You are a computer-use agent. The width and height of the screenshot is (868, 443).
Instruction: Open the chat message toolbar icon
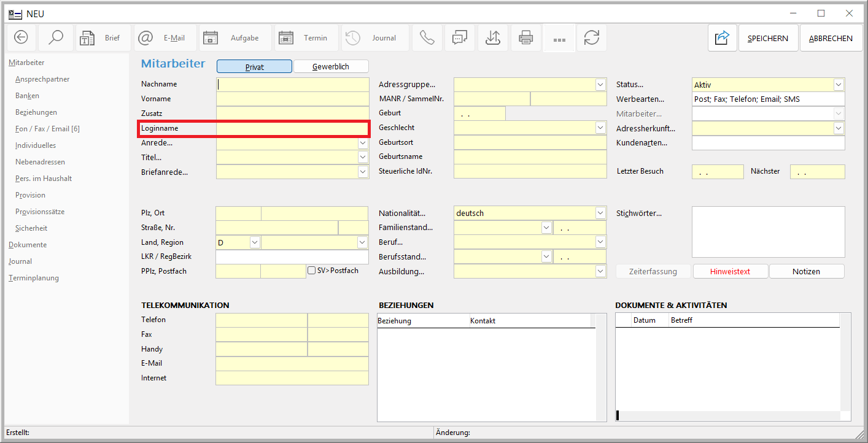(x=460, y=38)
